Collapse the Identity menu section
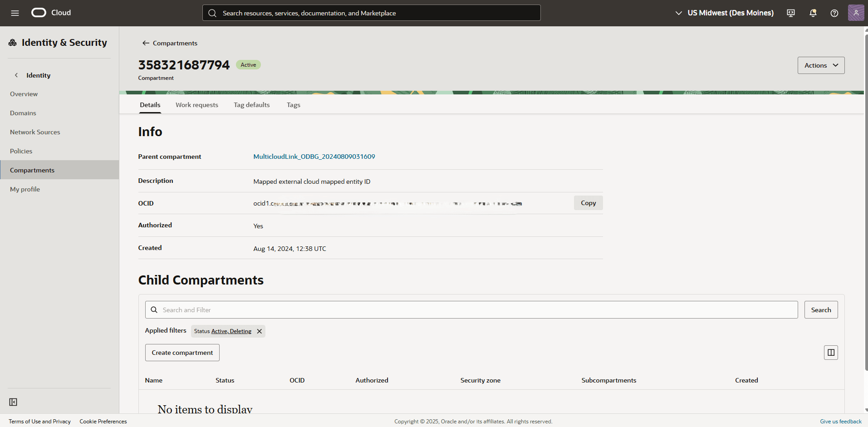The height and width of the screenshot is (427, 868). 16,75
